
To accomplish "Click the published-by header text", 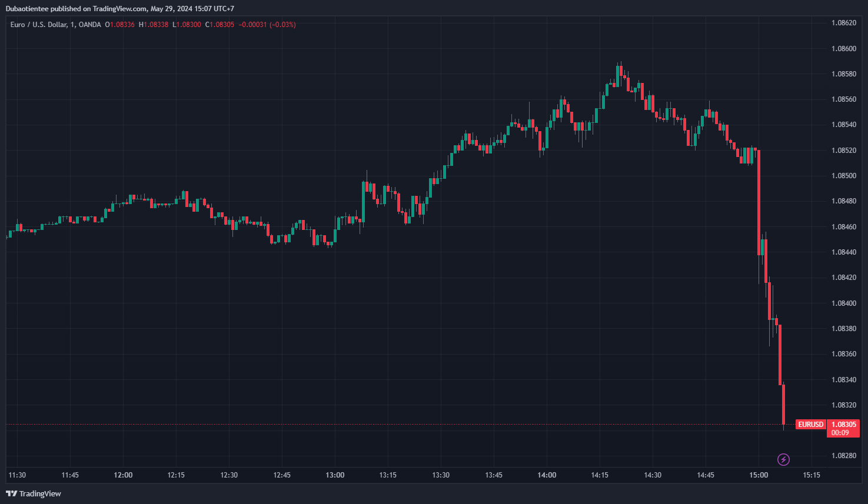I will point(120,9).
